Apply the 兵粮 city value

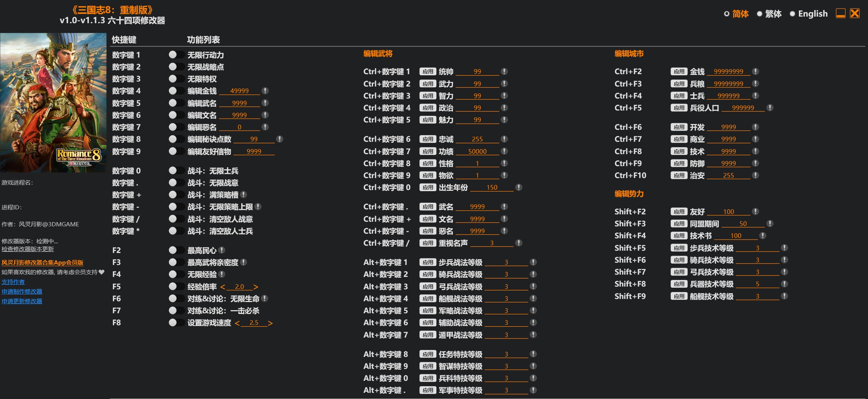click(679, 84)
